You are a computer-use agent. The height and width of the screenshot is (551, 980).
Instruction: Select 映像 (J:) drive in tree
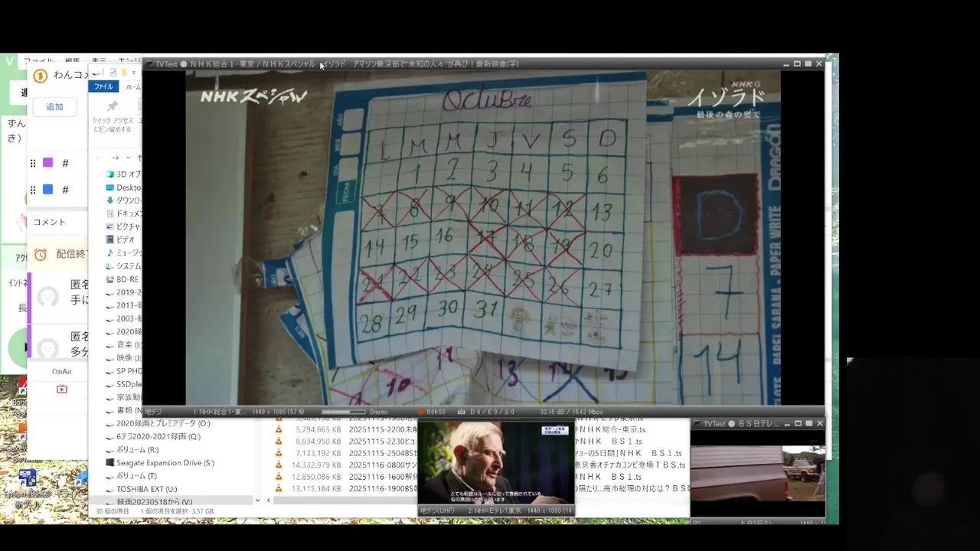[122, 357]
